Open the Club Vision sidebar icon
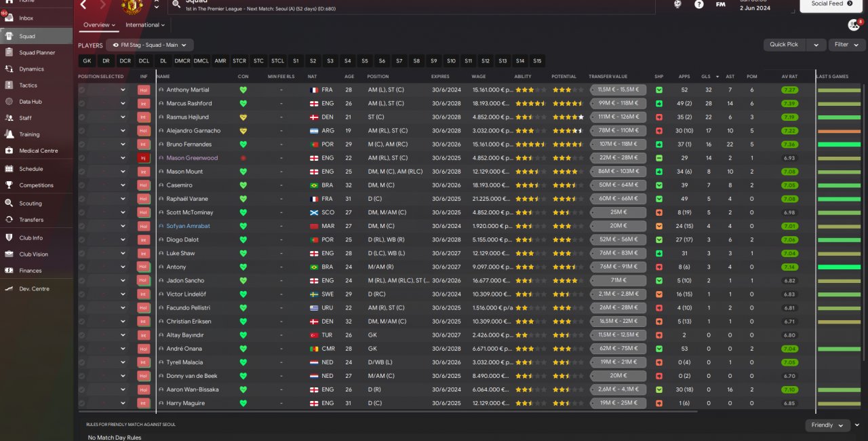 coord(9,254)
